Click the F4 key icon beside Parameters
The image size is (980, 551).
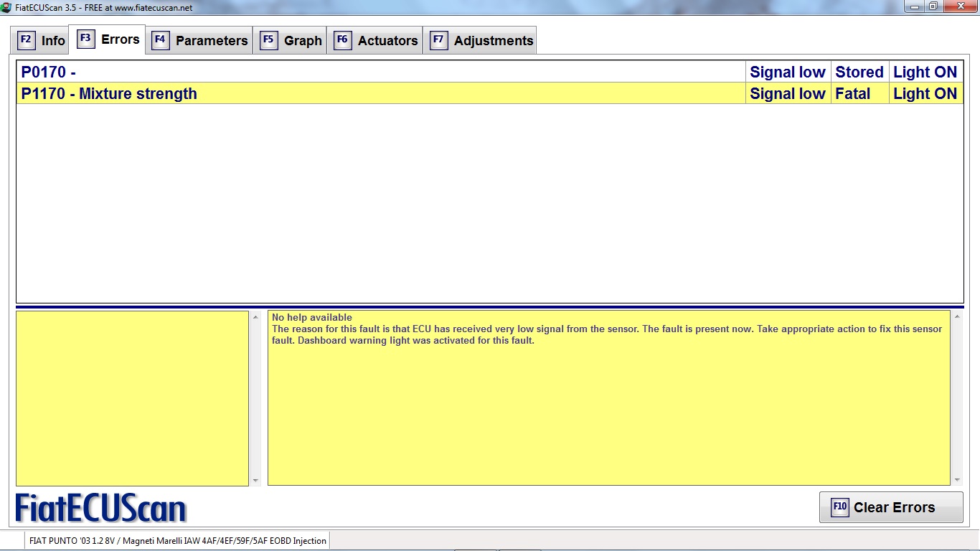[x=160, y=40]
